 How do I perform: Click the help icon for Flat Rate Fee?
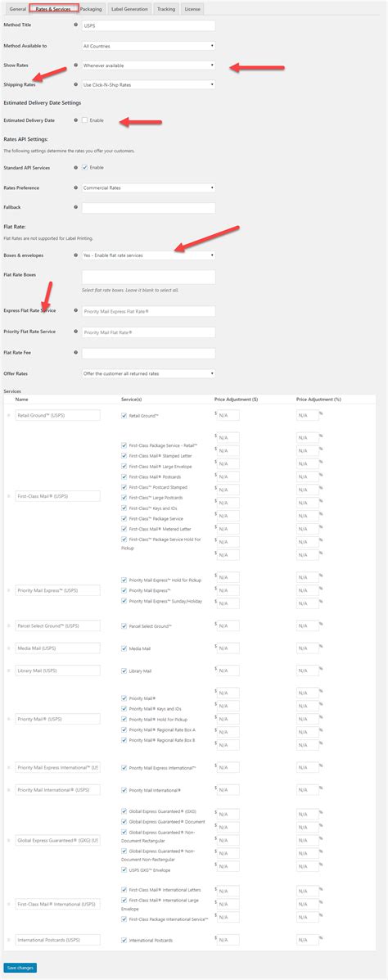[75, 353]
